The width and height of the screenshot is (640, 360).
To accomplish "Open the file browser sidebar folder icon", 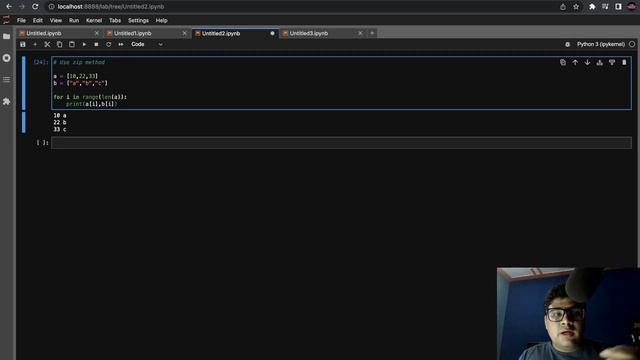I will click(7, 36).
